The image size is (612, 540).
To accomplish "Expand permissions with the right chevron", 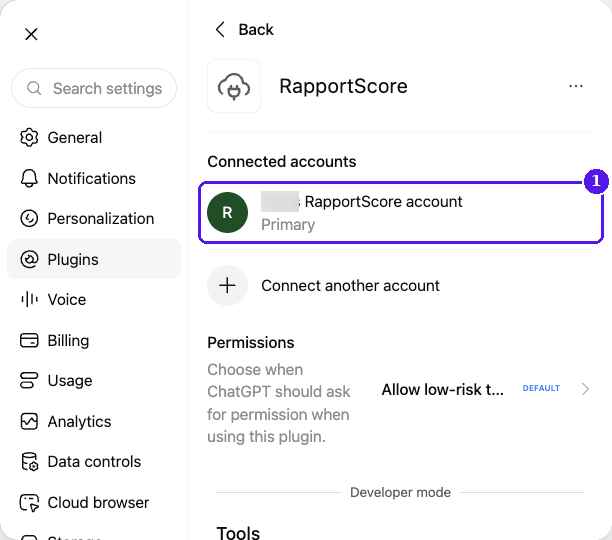I will [x=585, y=389].
